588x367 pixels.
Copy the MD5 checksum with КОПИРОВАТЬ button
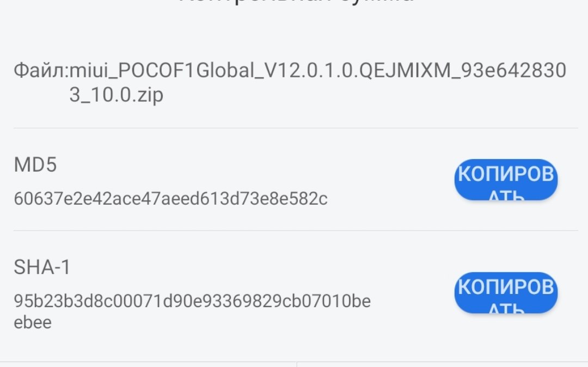click(x=506, y=180)
